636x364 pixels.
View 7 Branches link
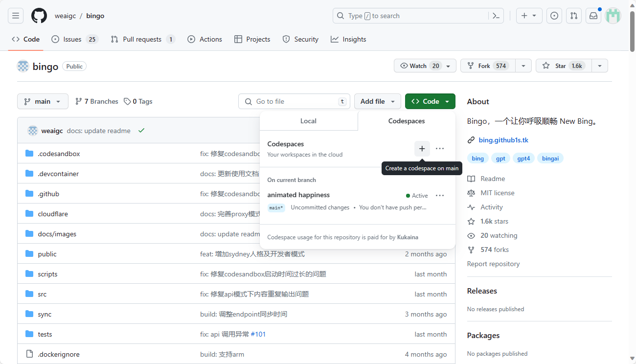click(x=96, y=101)
